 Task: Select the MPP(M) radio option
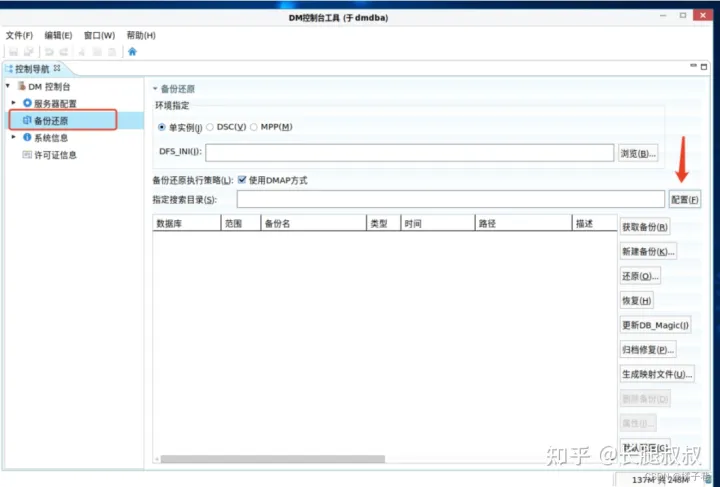pyautogui.click(x=254, y=127)
